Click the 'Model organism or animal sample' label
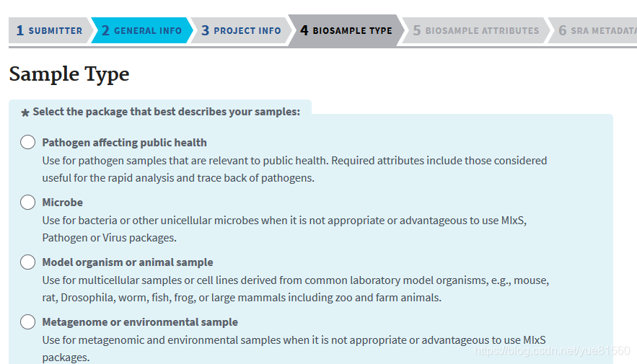Viewport: 637px width, 364px height. [128, 262]
